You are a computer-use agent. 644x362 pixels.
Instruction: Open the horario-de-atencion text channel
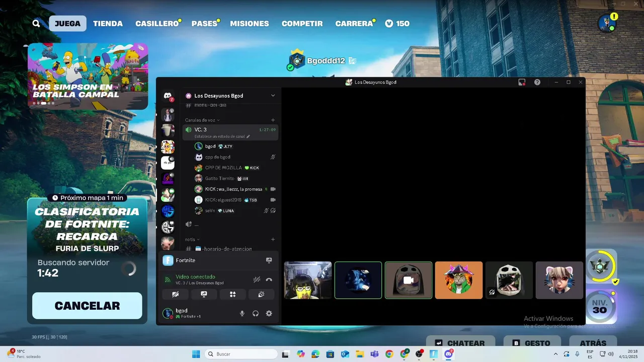(230, 248)
